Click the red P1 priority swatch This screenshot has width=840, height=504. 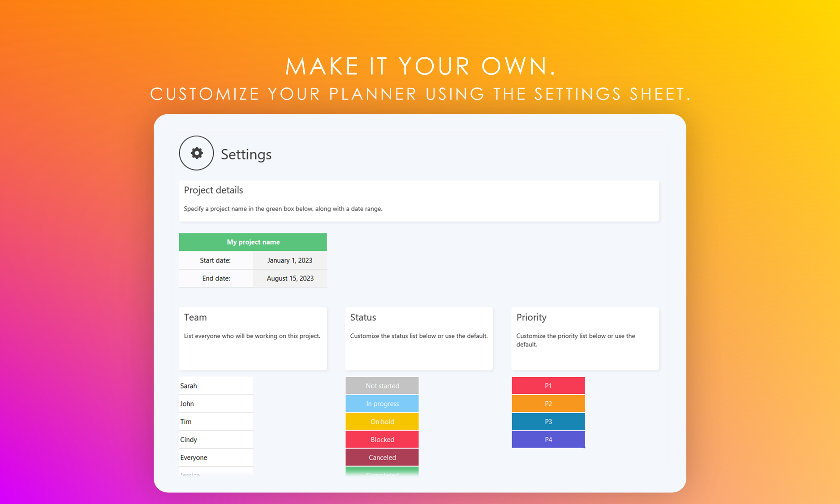point(548,386)
